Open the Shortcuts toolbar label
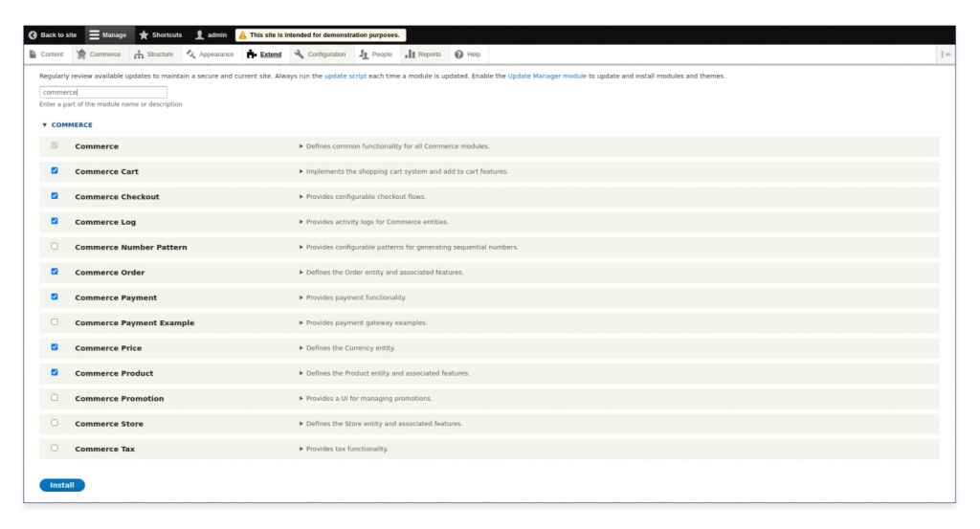The height and width of the screenshot is (529, 980). 167,35
